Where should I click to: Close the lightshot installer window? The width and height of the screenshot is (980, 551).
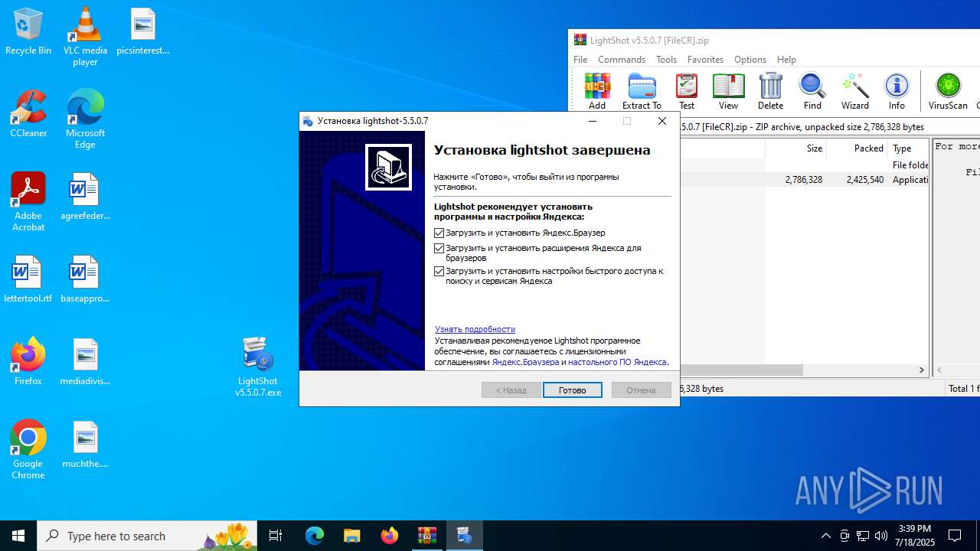coord(662,121)
